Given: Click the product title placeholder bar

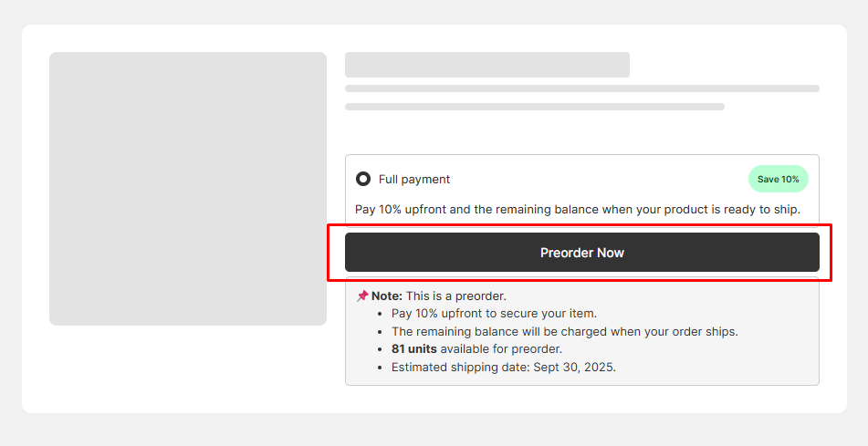Looking at the screenshot, I should [486, 65].
